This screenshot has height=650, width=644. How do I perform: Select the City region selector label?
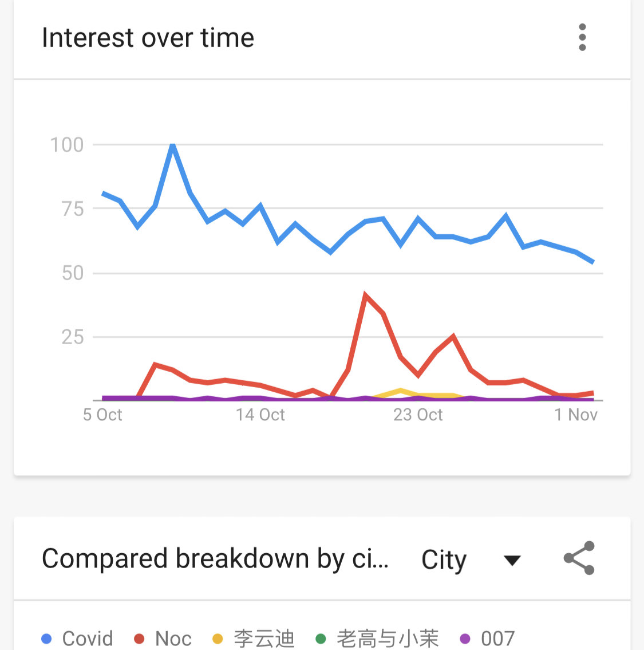(x=444, y=559)
